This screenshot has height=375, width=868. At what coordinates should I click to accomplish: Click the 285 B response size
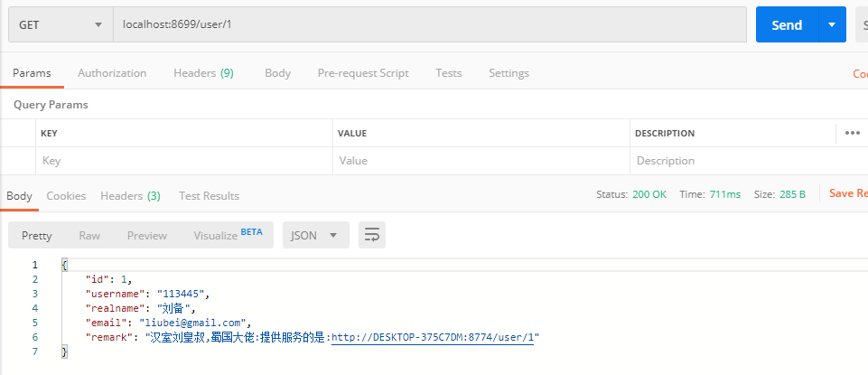click(x=792, y=194)
